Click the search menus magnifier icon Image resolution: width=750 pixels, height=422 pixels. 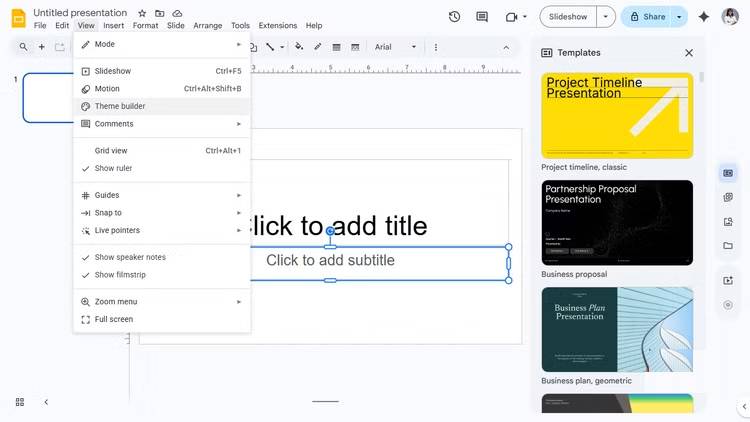(x=23, y=47)
